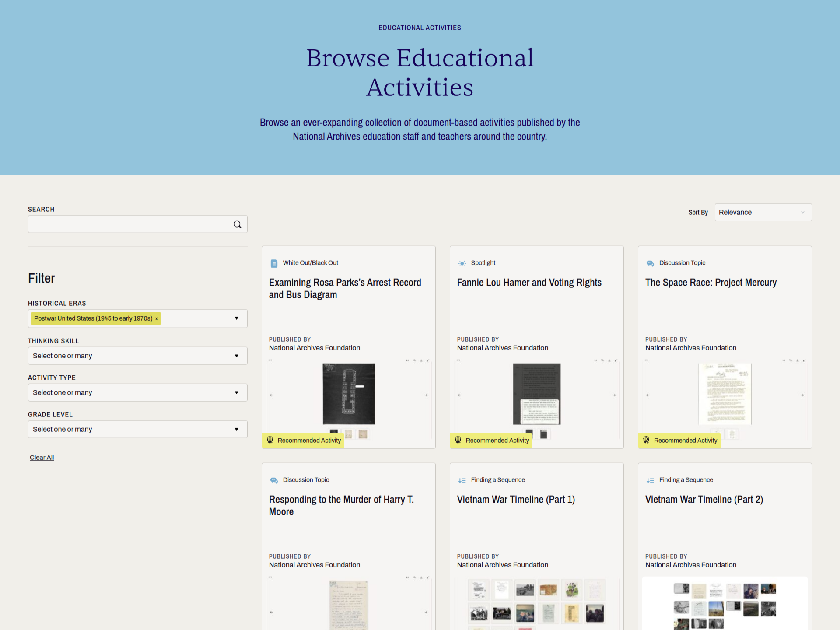The width and height of the screenshot is (840, 630).
Task: Click the Clear All filters link
Action: click(42, 458)
